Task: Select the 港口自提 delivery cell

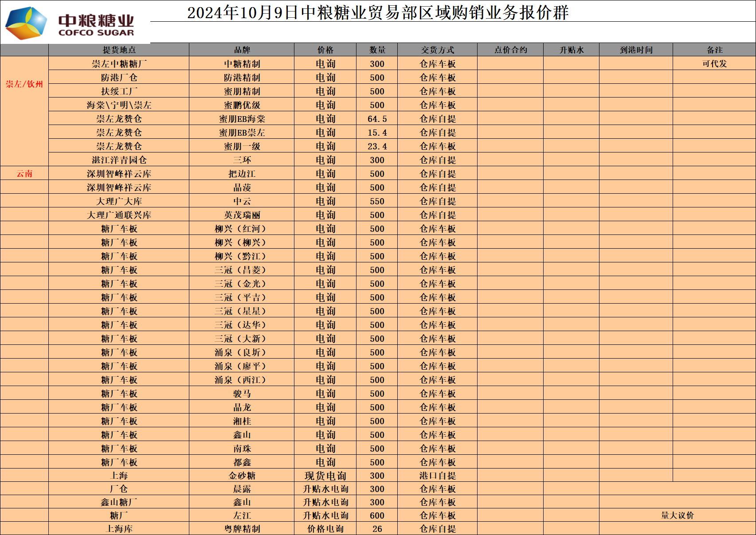Action: [437, 476]
